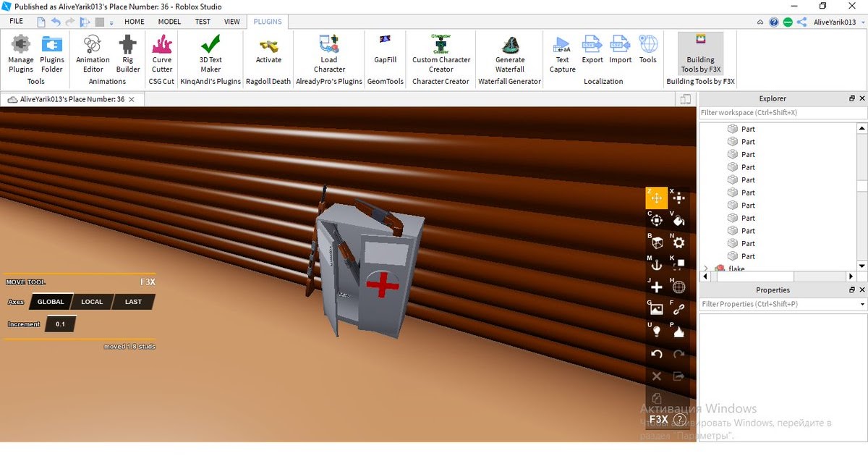Select the F3X New Part tool (J)
Screen dimensions: 868x456
[657, 287]
